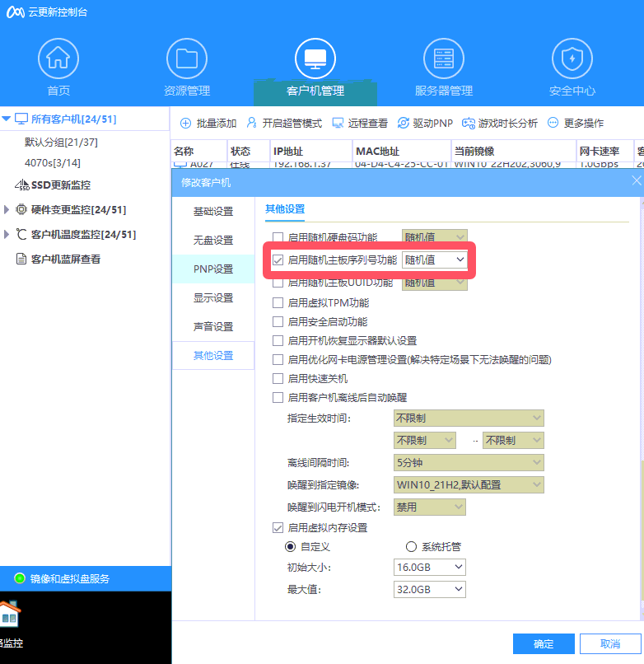Switch to 声音设置 tab
Image resolution: width=644 pixels, height=664 pixels.
[x=213, y=326]
